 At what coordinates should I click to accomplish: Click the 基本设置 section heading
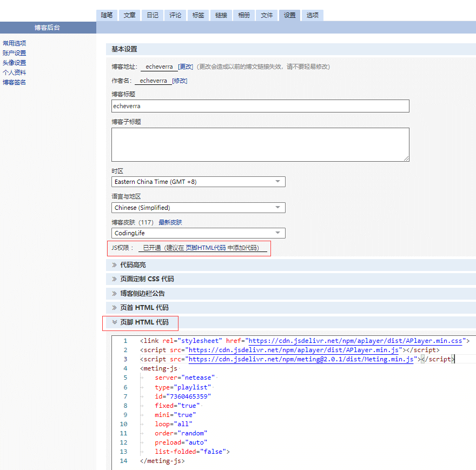point(124,49)
